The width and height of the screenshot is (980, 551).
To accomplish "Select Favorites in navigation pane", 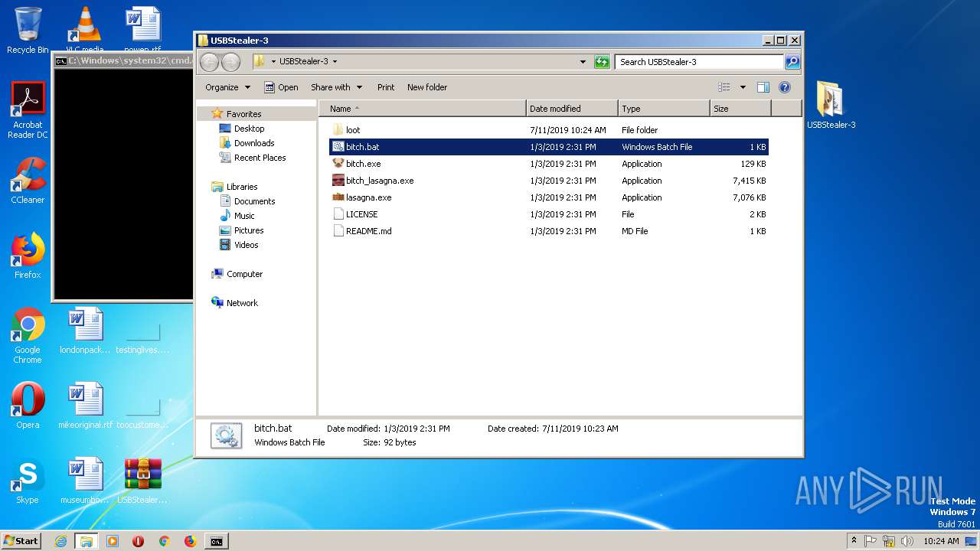I will [x=243, y=114].
